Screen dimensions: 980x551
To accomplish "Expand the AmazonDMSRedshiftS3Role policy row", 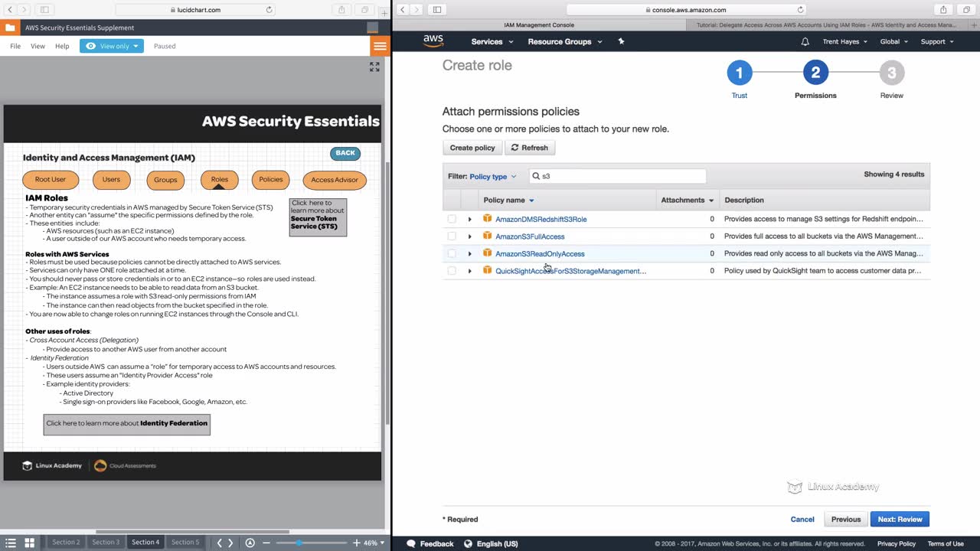I will (470, 220).
